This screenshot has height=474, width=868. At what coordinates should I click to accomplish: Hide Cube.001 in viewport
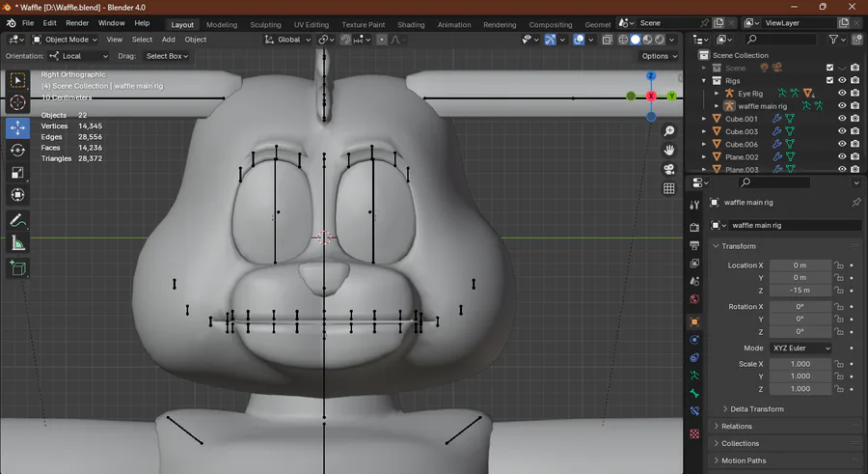pyautogui.click(x=842, y=119)
